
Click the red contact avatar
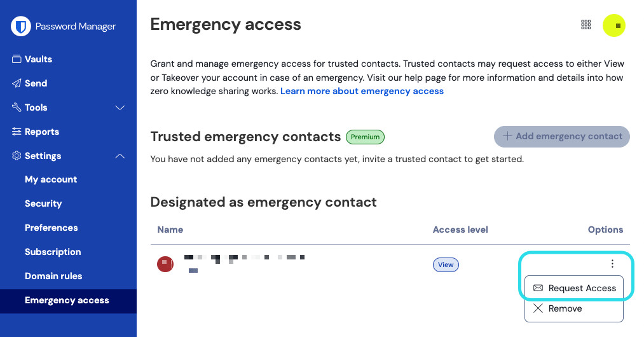pyautogui.click(x=165, y=264)
